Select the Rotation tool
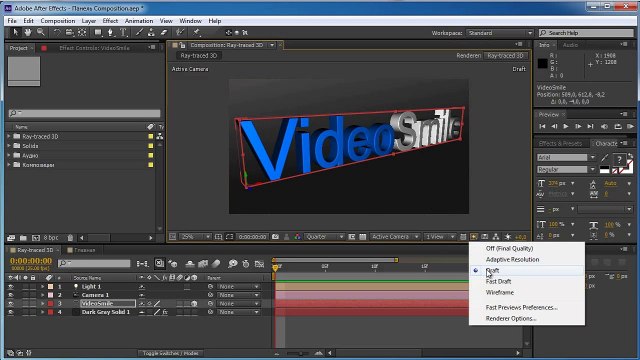Image resolution: width=640 pixels, height=360 pixels. (x=57, y=32)
